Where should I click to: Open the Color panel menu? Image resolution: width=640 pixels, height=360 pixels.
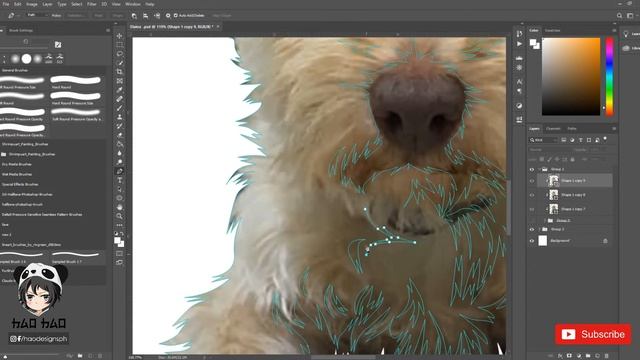614,31
